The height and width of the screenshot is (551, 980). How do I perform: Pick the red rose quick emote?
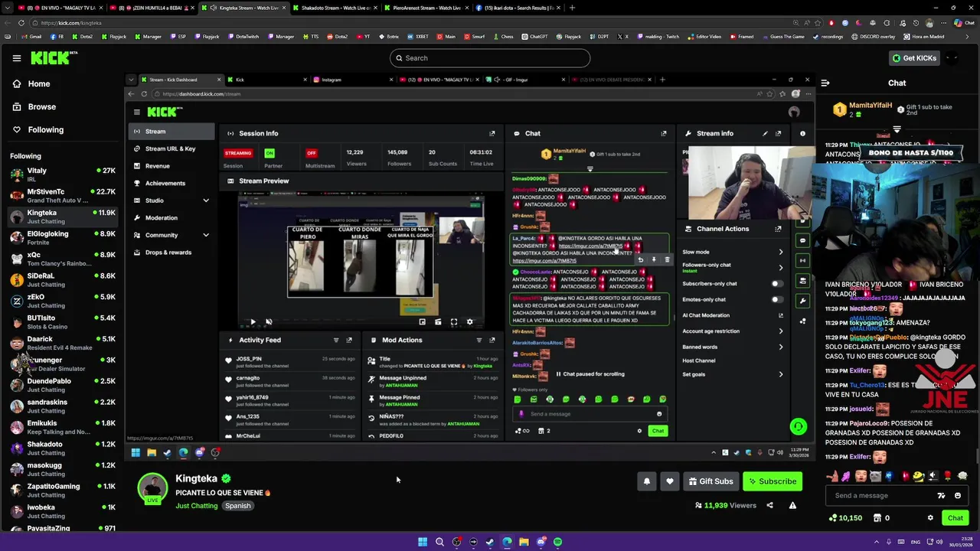(x=947, y=476)
